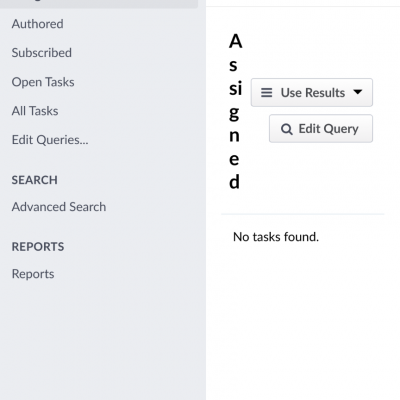Open the Reports link
Screen dimensions: 400x400
[33, 274]
